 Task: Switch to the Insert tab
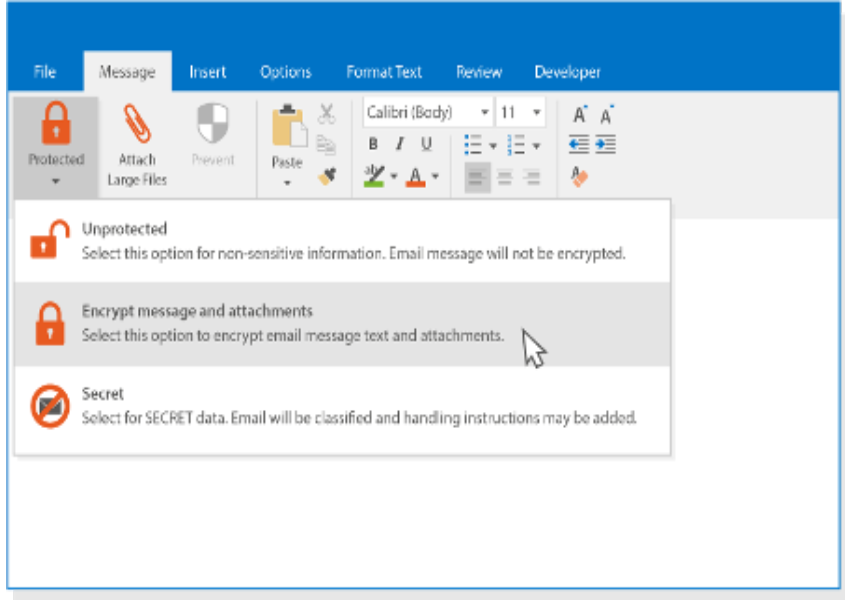(207, 72)
